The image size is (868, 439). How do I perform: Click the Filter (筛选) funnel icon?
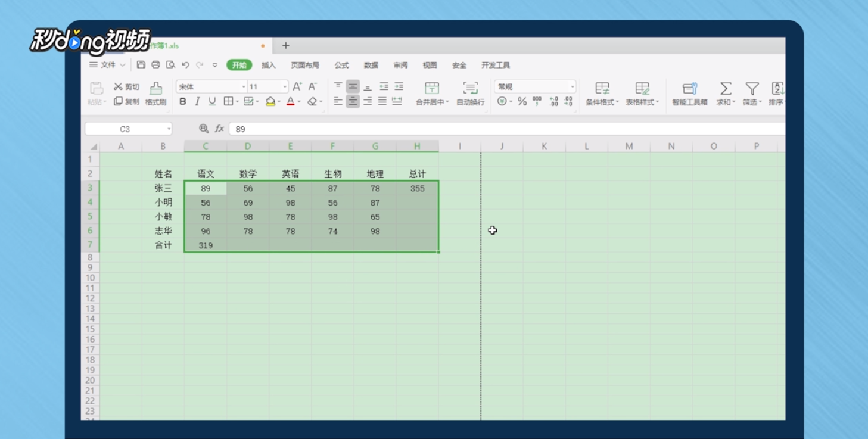(752, 89)
